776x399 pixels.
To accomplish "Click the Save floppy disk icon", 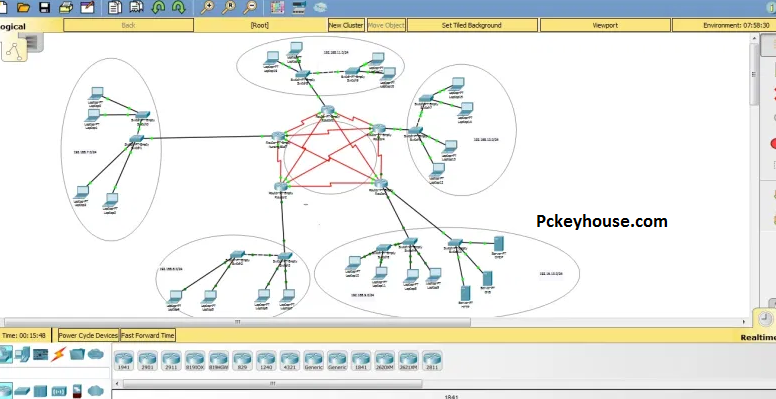I will [x=45, y=7].
